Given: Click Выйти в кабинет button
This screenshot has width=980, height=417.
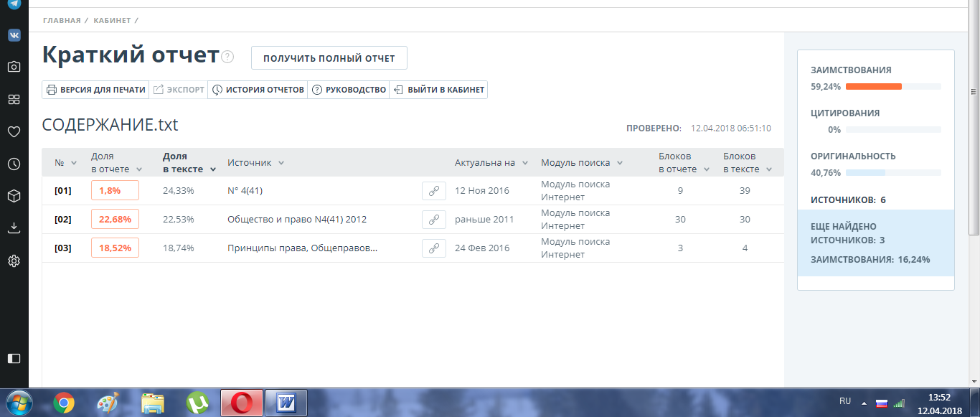Looking at the screenshot, I should click(x=439, y=90).
